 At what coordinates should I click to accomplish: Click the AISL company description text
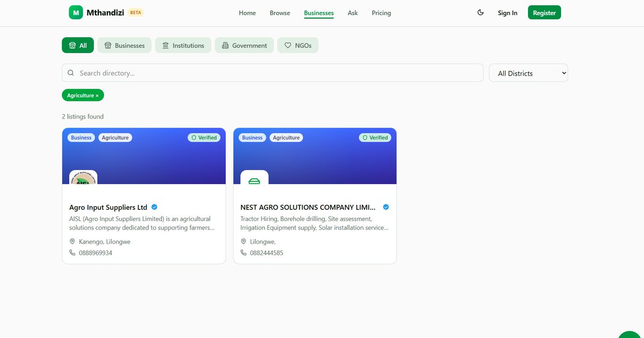coord(142,223)
